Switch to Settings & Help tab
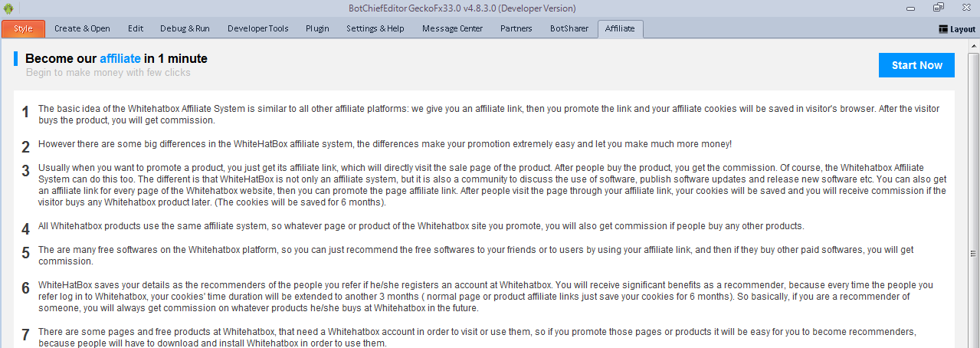This screenshot has width=980, height=348. 375,28
